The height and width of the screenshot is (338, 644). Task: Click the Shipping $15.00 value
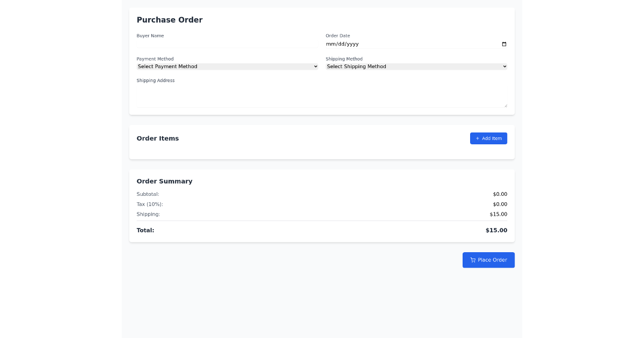498,214
